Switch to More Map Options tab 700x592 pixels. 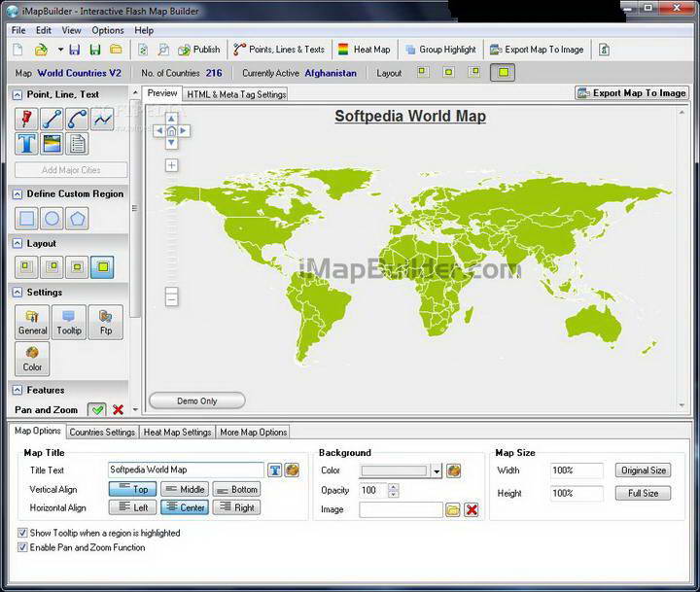click(253, 433)
